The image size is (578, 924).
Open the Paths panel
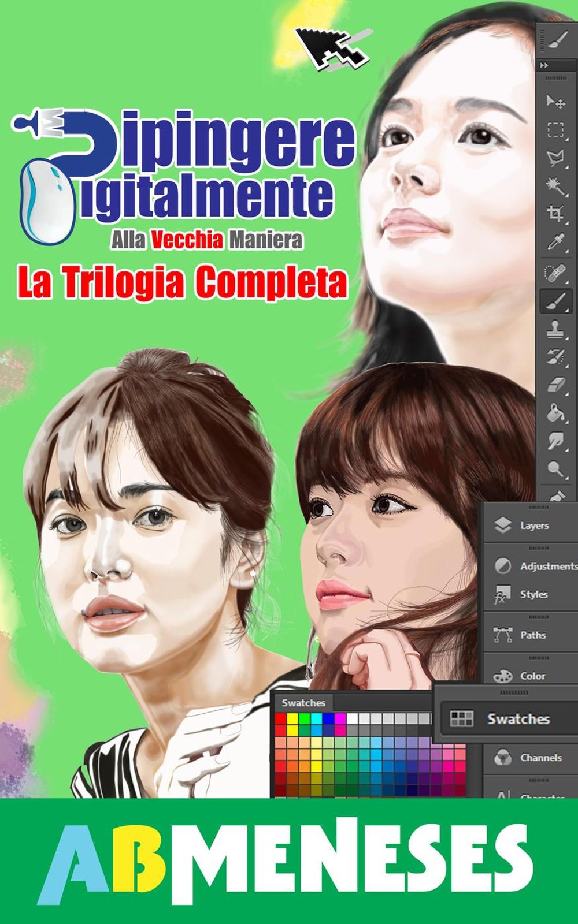tap(532, 635)
